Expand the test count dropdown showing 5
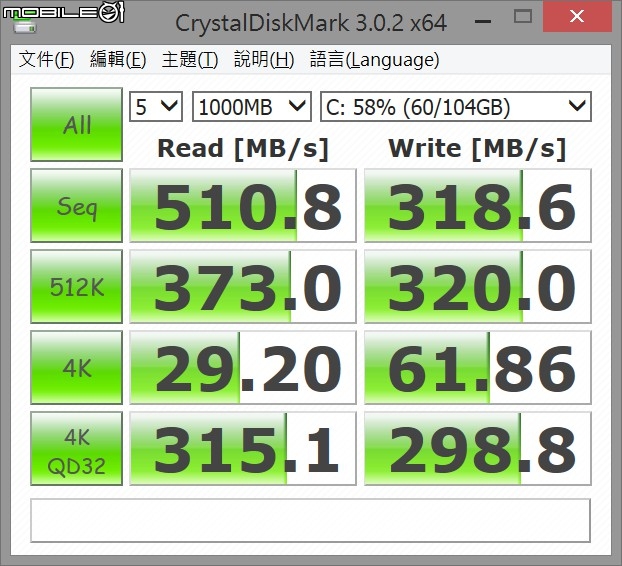622x566 pixels. click(x=156, y=107)
